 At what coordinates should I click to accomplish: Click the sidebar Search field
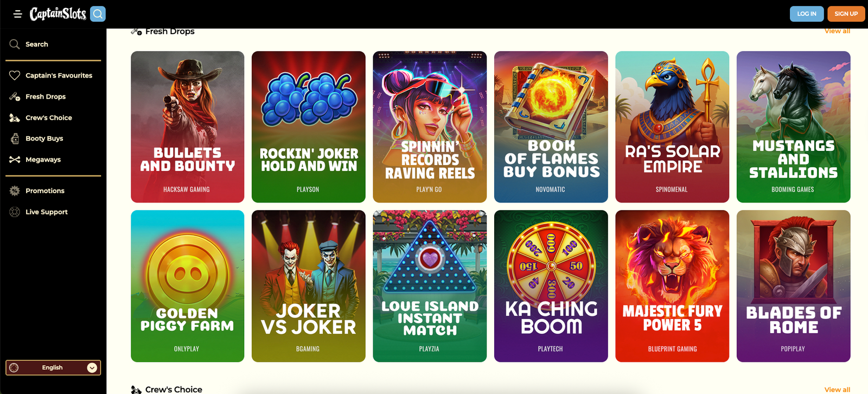[53, 45]
